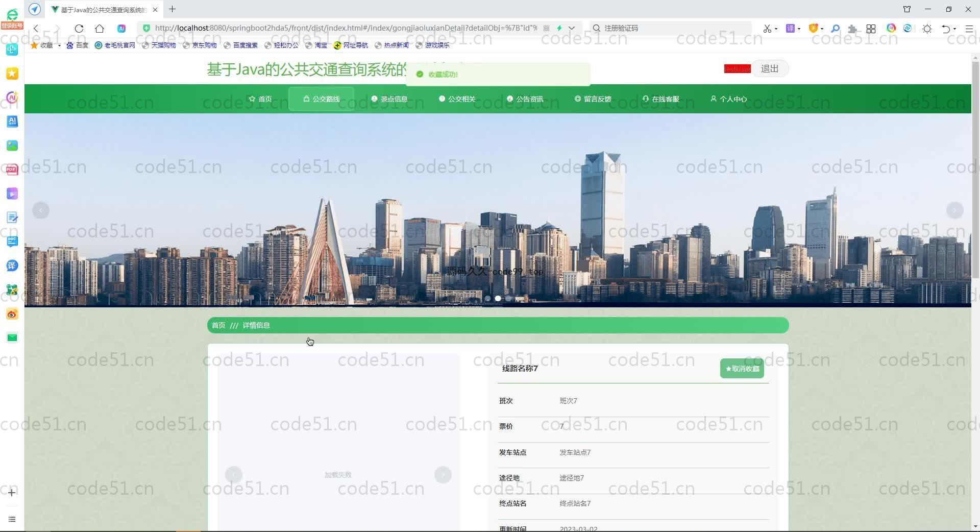The height and width of the screenshot is (532, 980).
Task: Open the shield icon dropdown arrow
Action: 822,29
